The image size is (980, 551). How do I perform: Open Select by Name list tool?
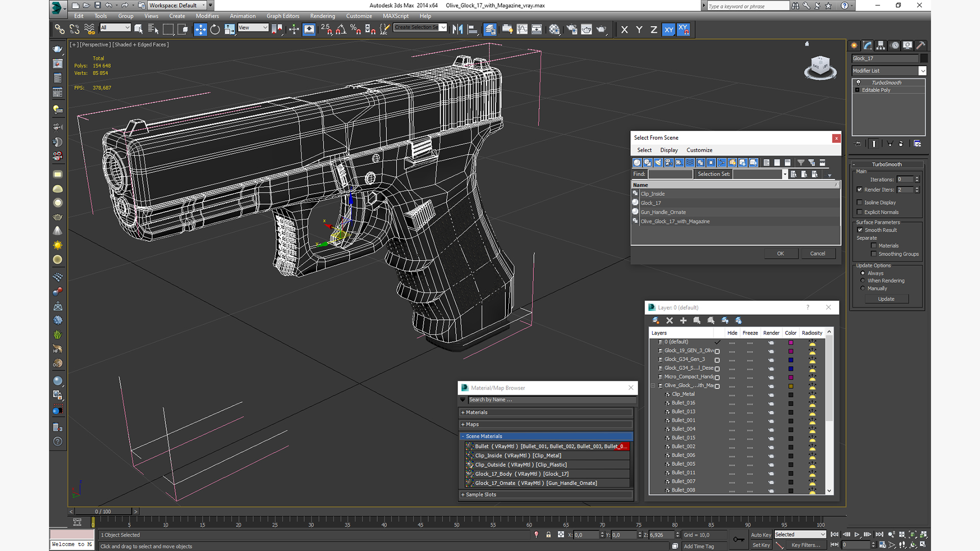point(153,30)
